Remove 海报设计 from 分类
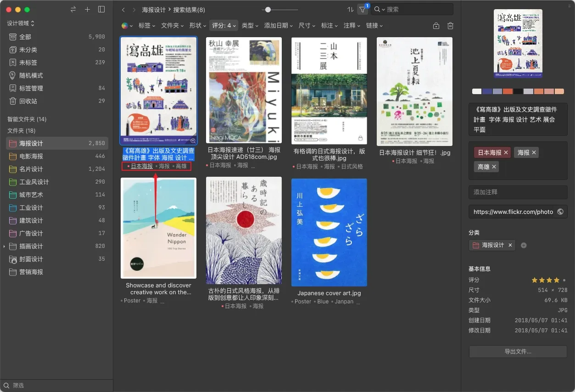Viewport: 575px width, 392px height. tap(510, 245)
